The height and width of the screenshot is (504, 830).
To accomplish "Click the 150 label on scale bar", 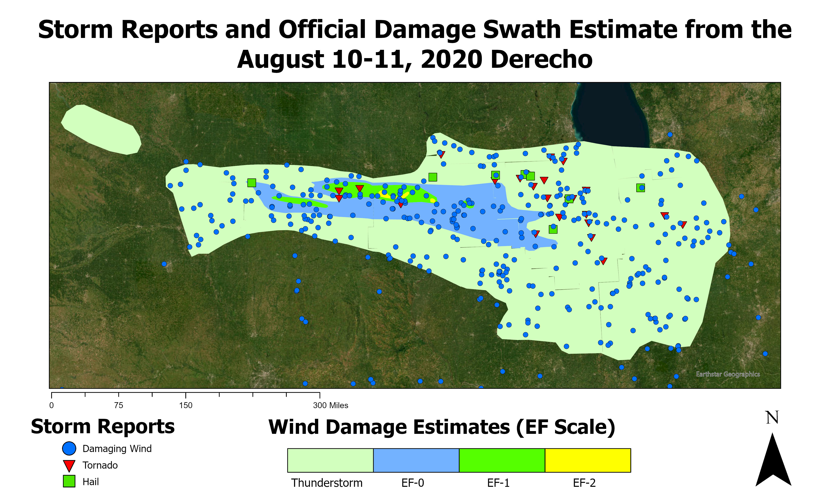I will tap(186, 405).
